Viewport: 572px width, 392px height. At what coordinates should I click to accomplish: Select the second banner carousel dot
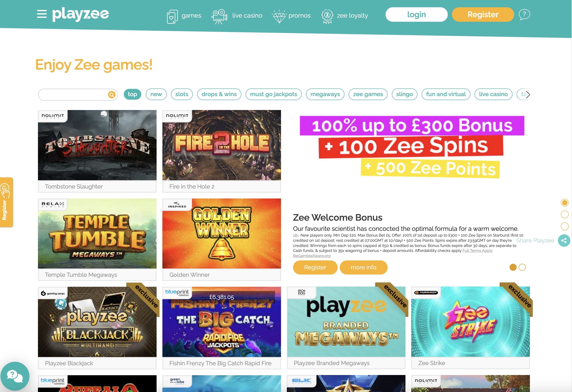coord(522,267)
